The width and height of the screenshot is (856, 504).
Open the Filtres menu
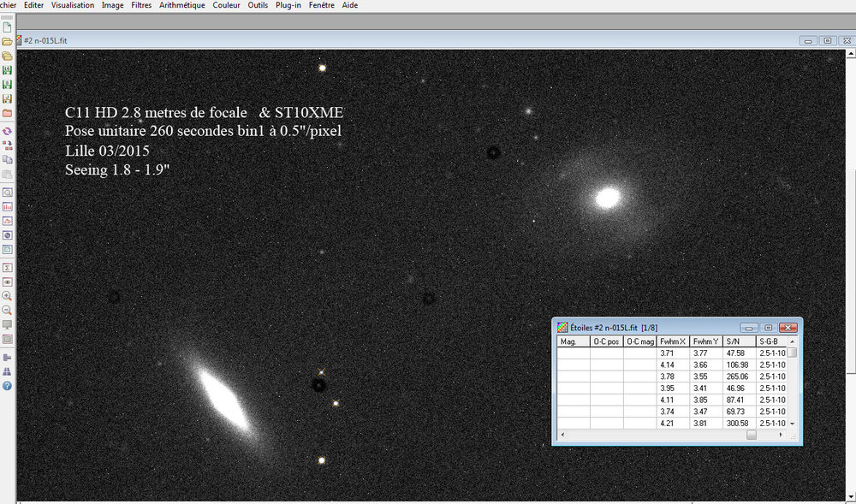click(x=141, y=5)
